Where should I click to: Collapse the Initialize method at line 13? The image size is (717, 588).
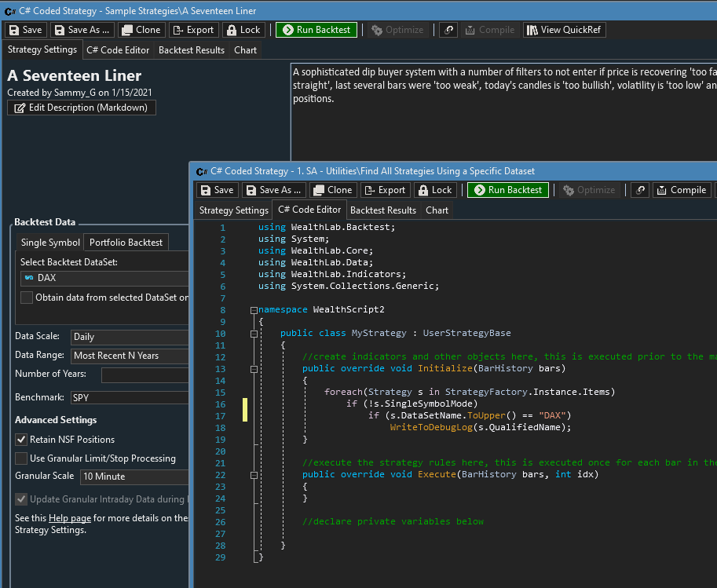pyautogui.click(x=254, y=369)
